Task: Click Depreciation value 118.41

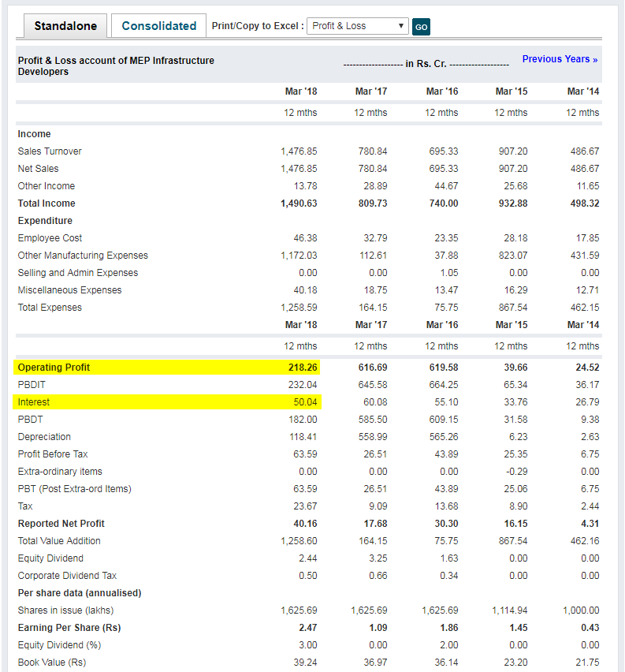Action: [x=303, y=437]
